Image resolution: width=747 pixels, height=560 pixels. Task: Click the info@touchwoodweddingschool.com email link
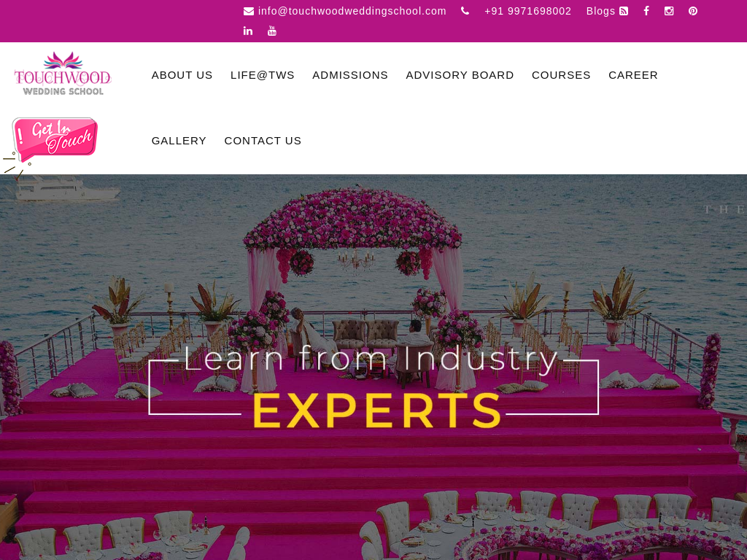tap(352, 11)
